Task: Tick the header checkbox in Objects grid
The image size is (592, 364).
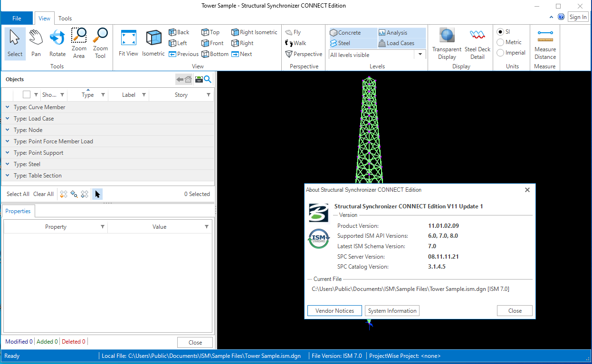Action: [x=27, y=94]
